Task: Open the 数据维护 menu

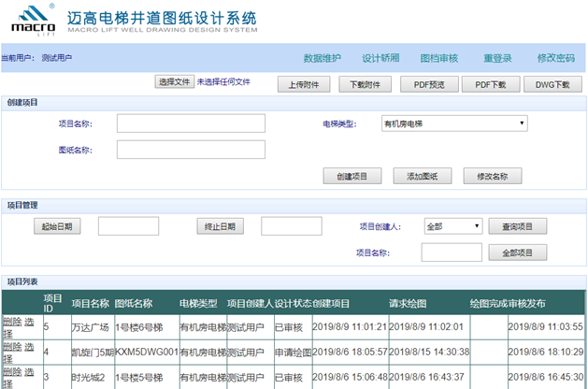Action: [323, 58]
